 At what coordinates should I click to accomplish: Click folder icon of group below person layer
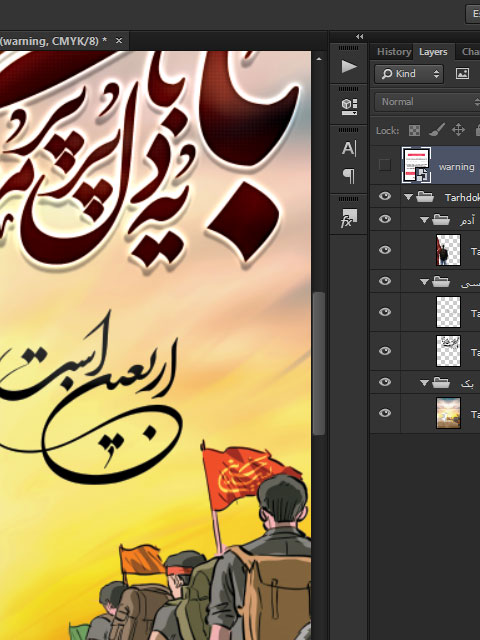[x=441, y=282]
